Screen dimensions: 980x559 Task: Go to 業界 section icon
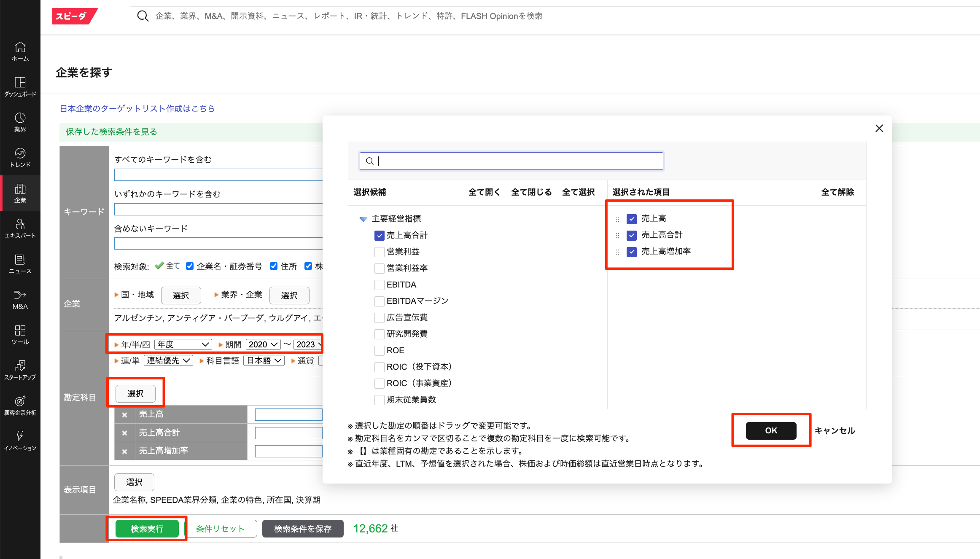[x=20, y=122]
